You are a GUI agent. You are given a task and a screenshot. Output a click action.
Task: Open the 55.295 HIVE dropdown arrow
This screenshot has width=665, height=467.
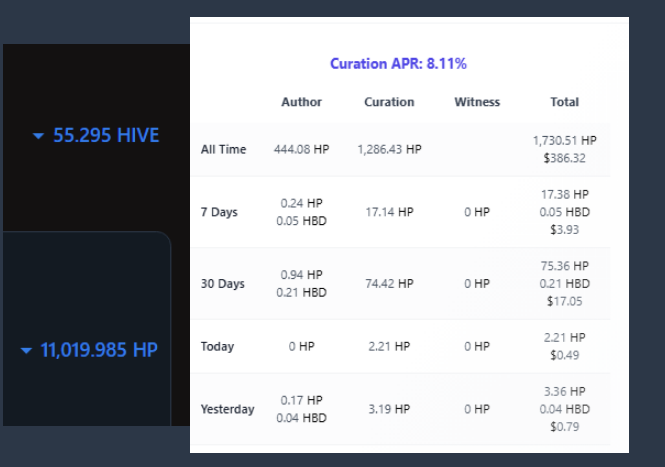38,136
